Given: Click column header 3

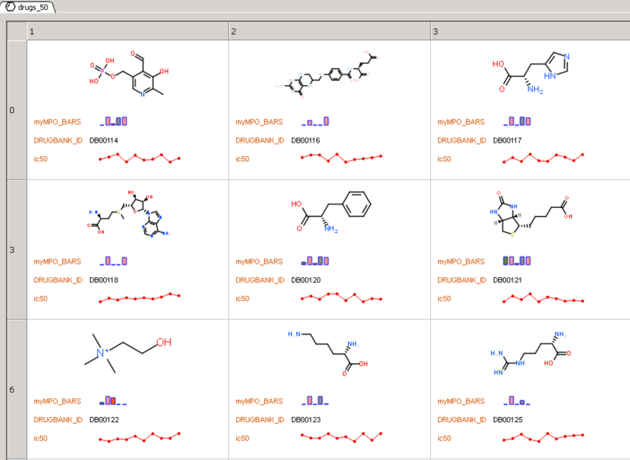Looking at the screenshot, I should click(x=530, y=32).
